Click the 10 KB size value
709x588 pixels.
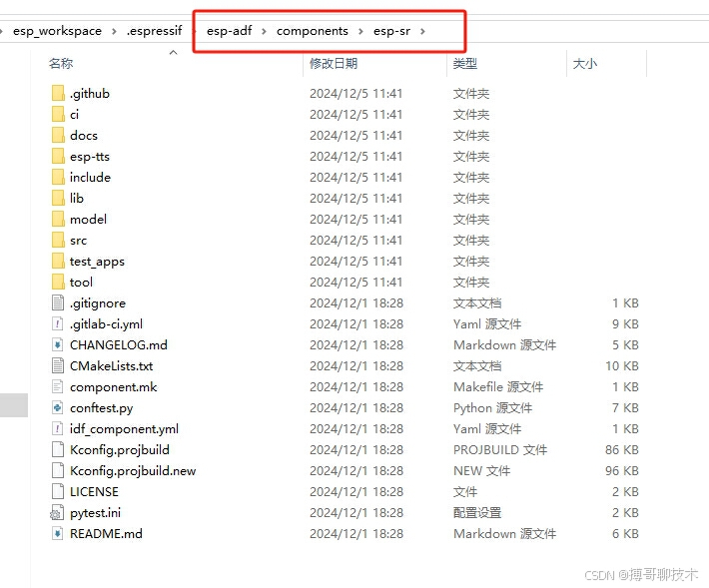click(622, 366)
